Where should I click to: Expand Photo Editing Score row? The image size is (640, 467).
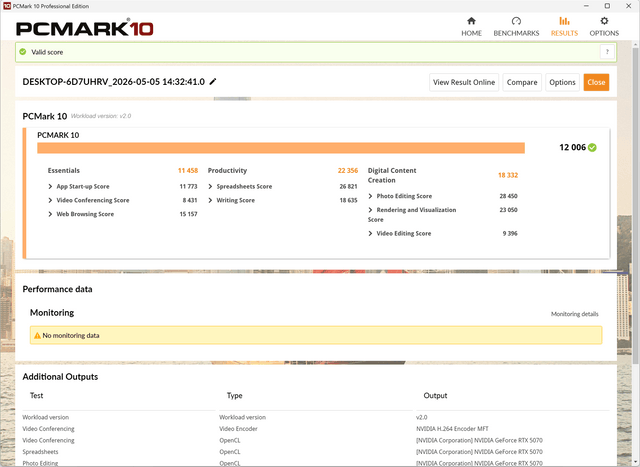pos(370,196)
